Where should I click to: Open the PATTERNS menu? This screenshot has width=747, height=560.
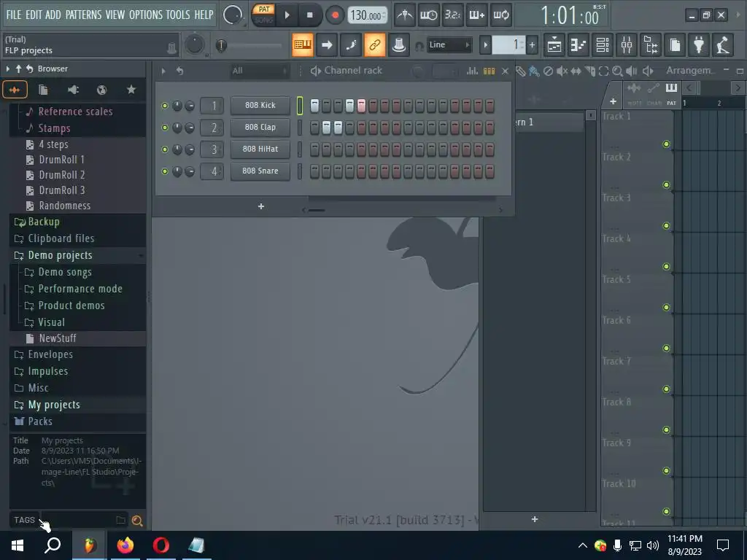click(x=83, y=15)
